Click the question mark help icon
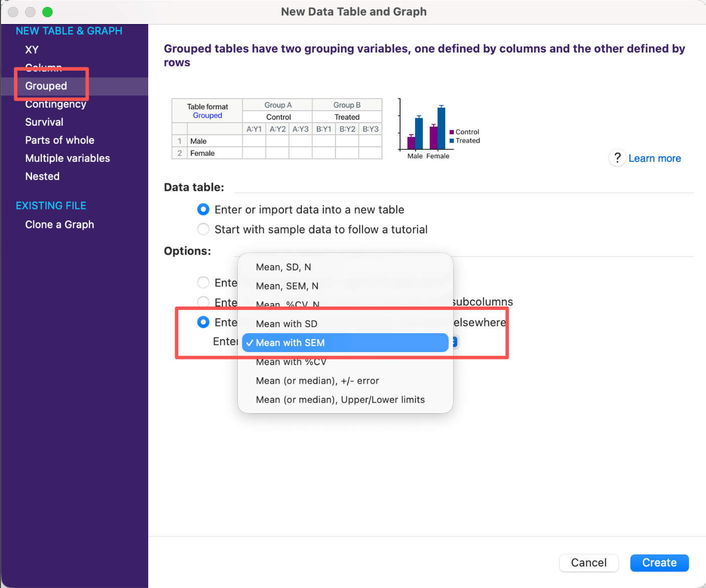This screenshot has width=706, height=588. click(x=617, y=158)
